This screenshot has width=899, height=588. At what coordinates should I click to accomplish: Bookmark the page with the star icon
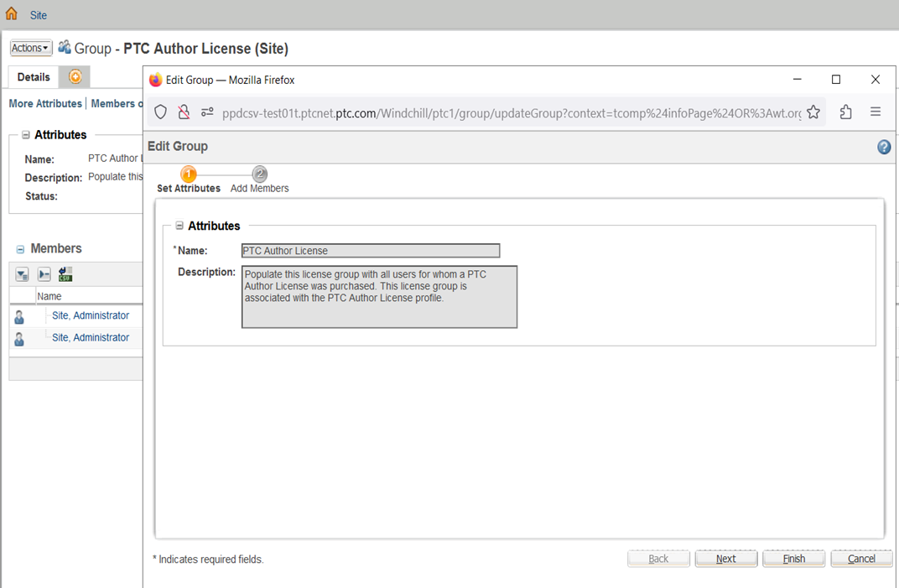tap(813, 112)
